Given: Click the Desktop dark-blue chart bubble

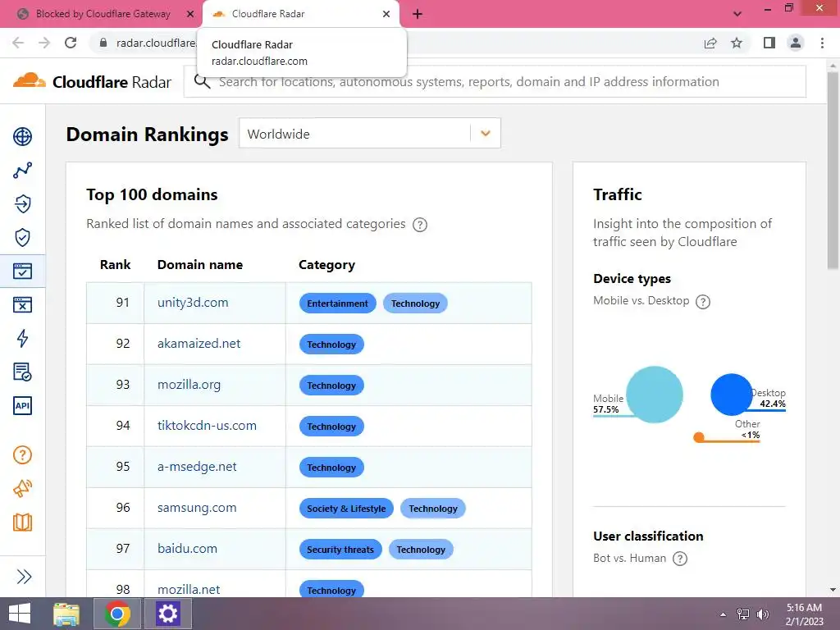Looking at the screenshot, I should point(731,395).
